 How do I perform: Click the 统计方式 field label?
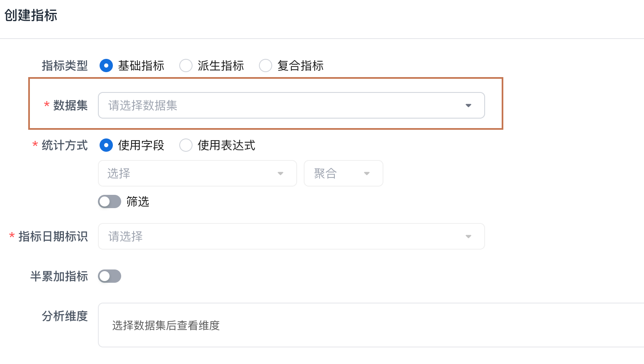[65, 146]
